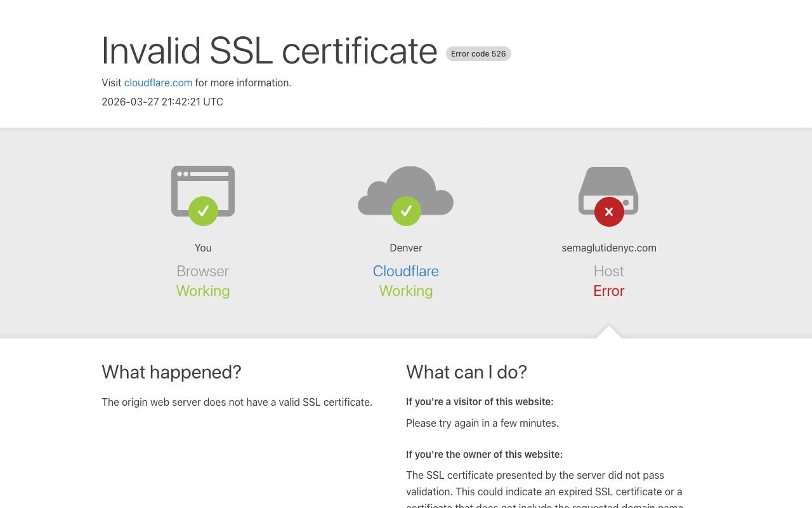The width and height of the screenshot is (812, 508).
Task: Click the Working status under Cloudflare
Action: (406, 291)
